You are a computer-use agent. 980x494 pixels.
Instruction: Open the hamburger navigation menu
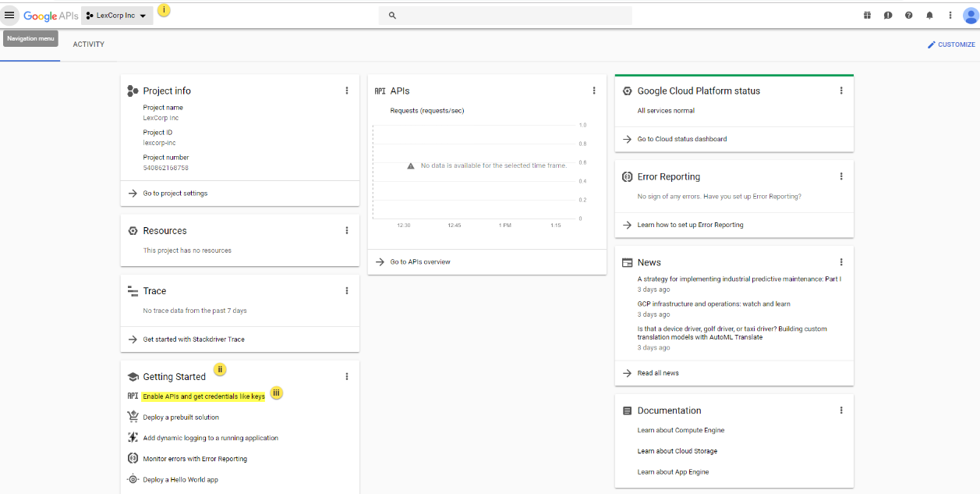pos(9,15)
